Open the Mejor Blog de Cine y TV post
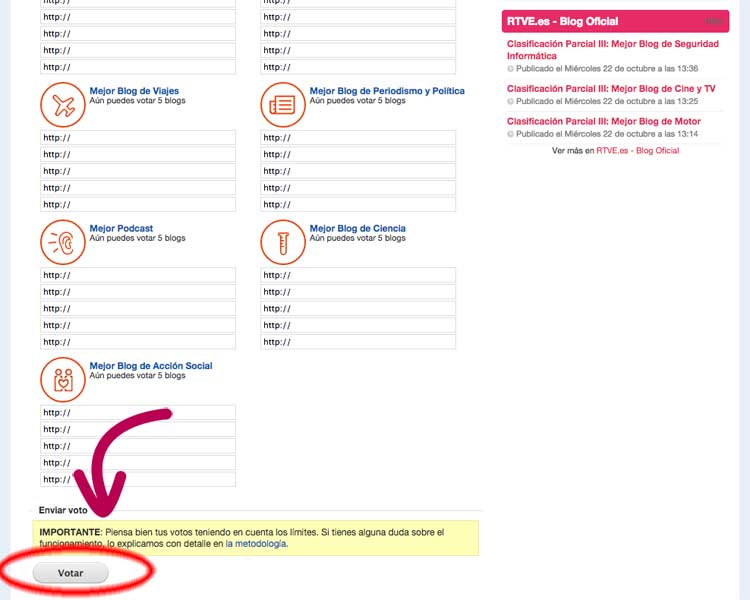The height and width of the screenshot is (600, 750). [611, 89]
